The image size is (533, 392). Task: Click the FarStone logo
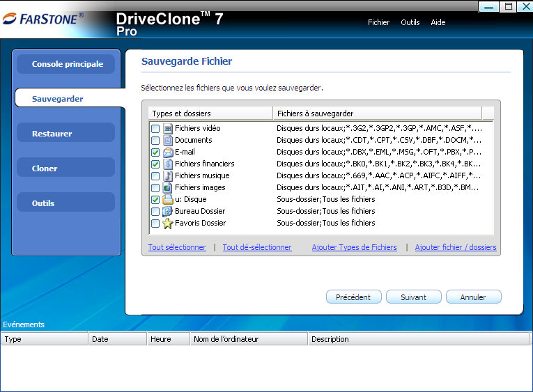(x=43, y=19)
